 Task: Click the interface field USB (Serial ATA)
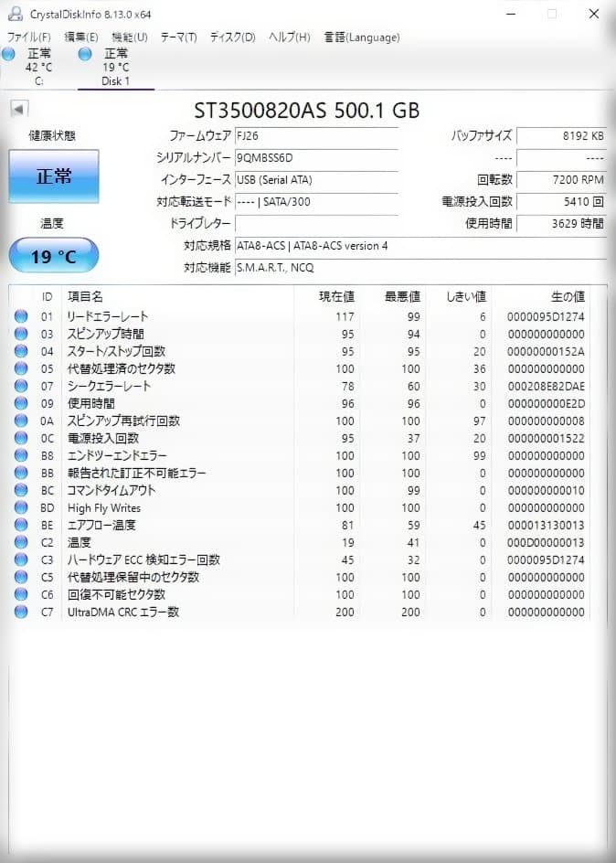[316, 179]
